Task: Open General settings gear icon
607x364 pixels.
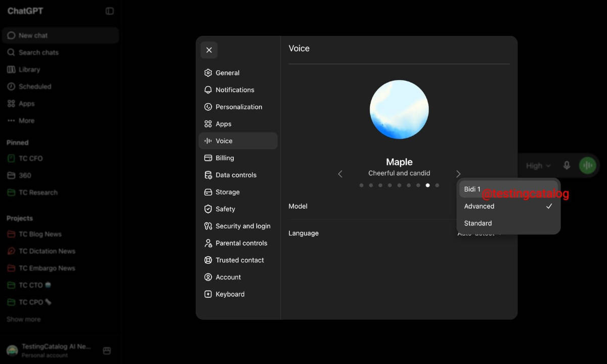Action: [208, 73]
